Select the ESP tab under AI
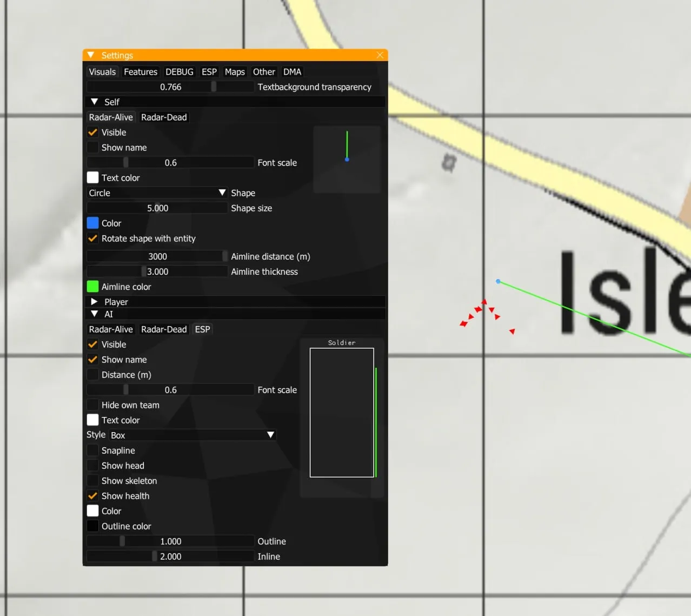The height and width of the screenshot is (616, 691). pyautogui.click(x=202, y=329)
